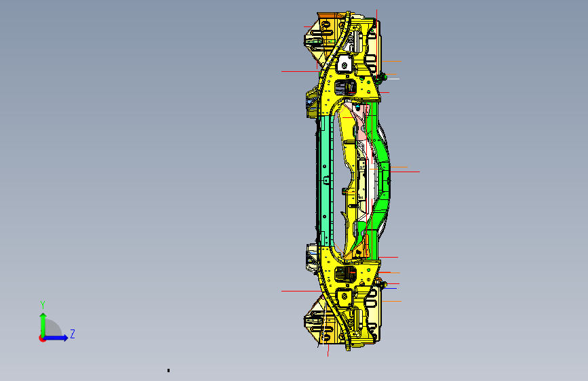Screen dimensions: 588x381
Task: Click the "Z" label of the triad
Action: pos(73,334)
